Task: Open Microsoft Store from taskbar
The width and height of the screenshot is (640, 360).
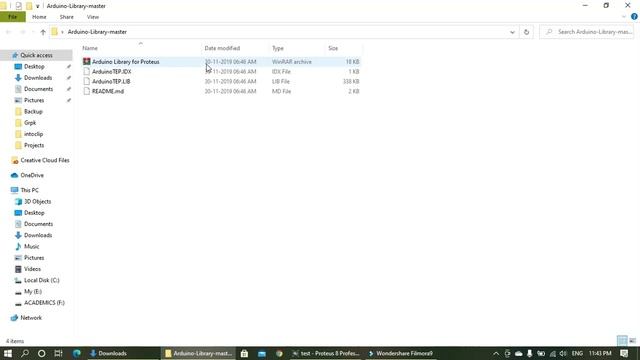Action: [x=244, y=353]
